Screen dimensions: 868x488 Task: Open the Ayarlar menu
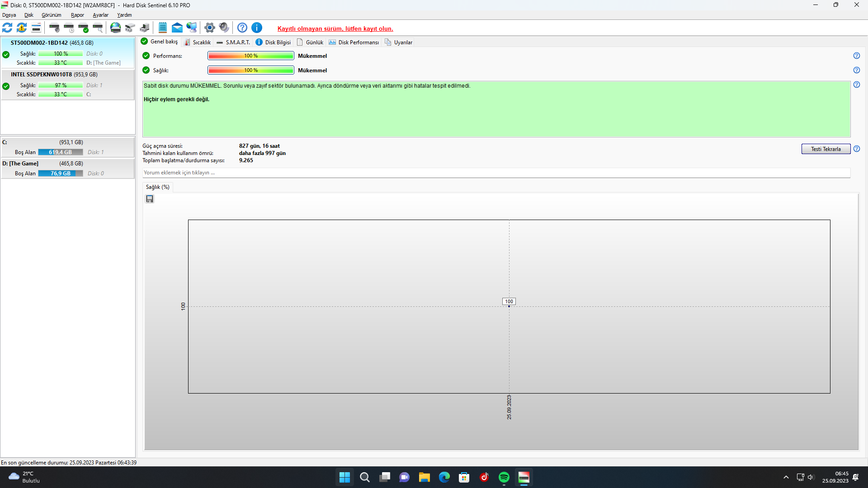pyautogui.click(x=100, y=15)
